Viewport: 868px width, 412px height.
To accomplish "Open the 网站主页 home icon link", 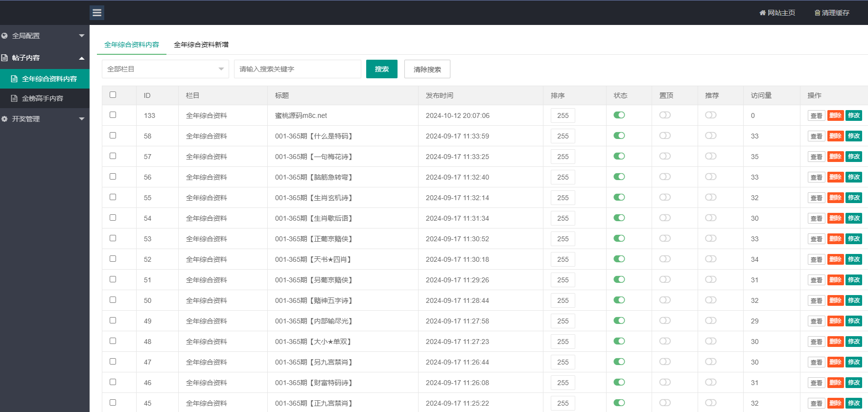I will [x=762, y=13].
